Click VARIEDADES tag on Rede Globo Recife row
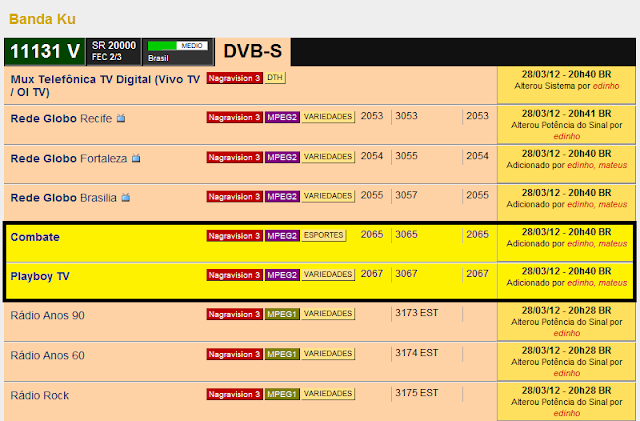 [x=328, y=117]
